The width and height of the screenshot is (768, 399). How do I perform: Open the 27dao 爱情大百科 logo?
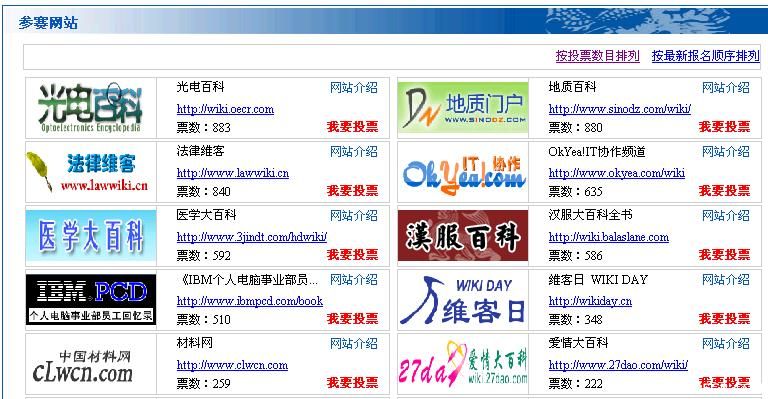[463, 364]
